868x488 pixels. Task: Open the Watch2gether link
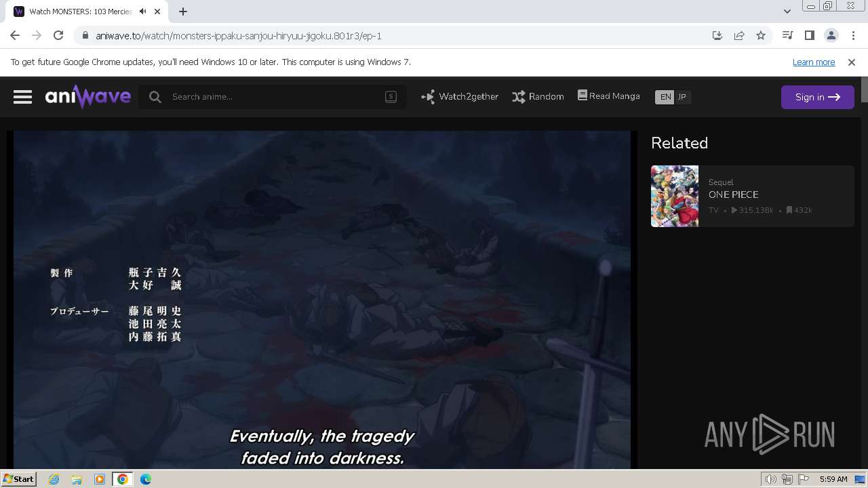click(x=460, y=97)
